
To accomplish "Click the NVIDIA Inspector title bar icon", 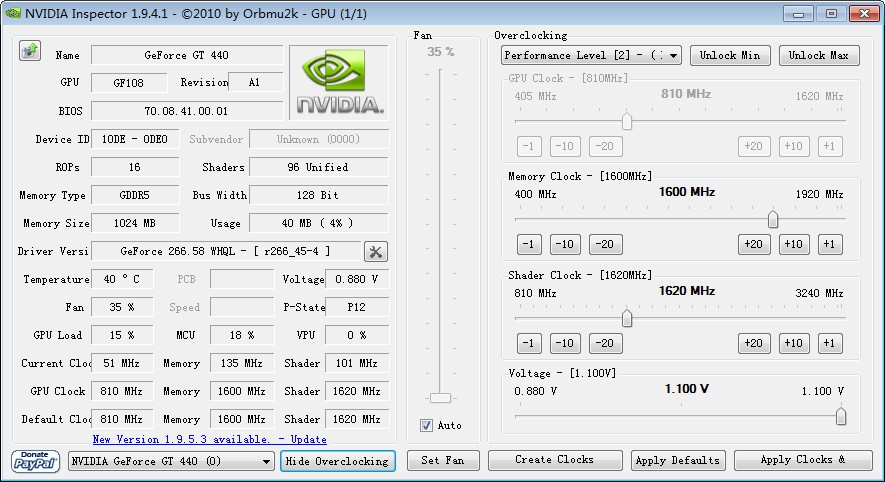I will (12, 13).
